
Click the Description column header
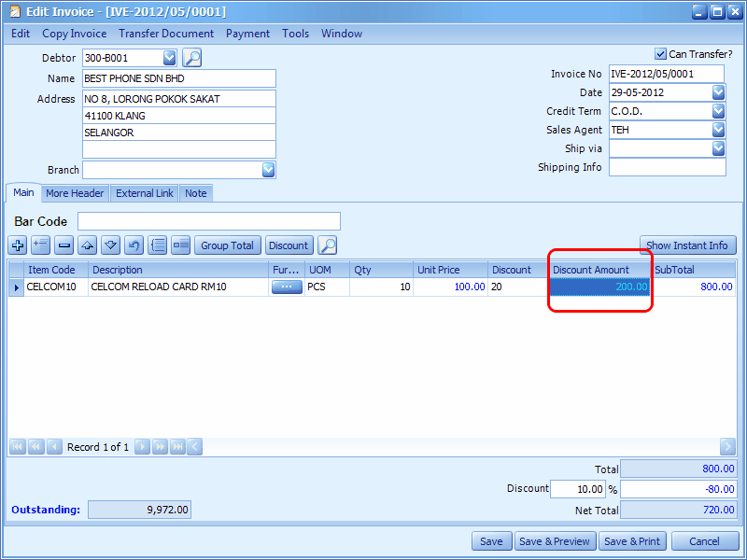[178, 270]
